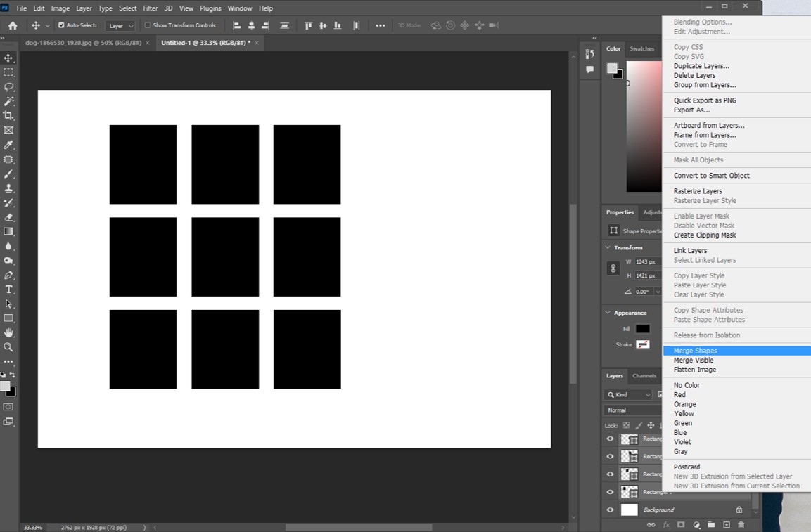Create a new group folder icon

711,525
